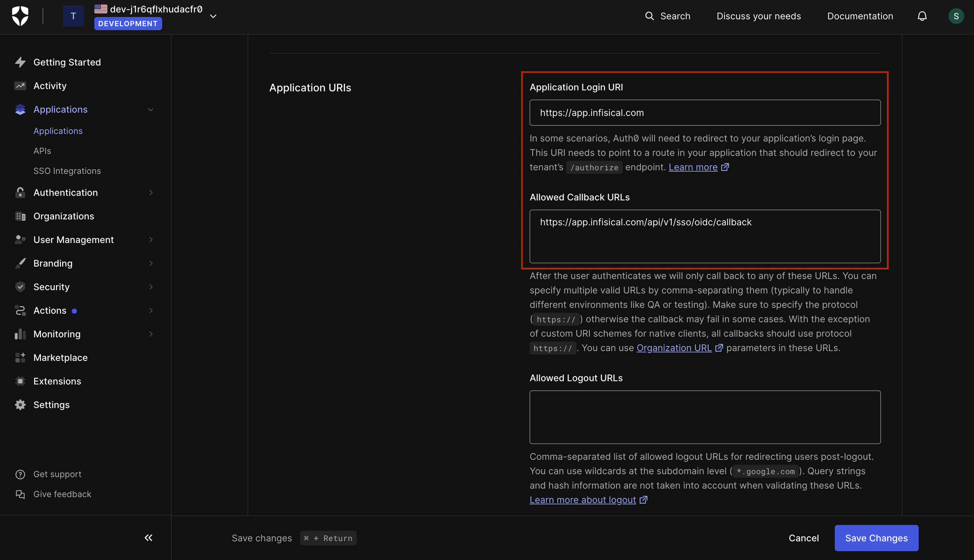Click the Get support question icon

pyautogui.click(x=20, y=474)
